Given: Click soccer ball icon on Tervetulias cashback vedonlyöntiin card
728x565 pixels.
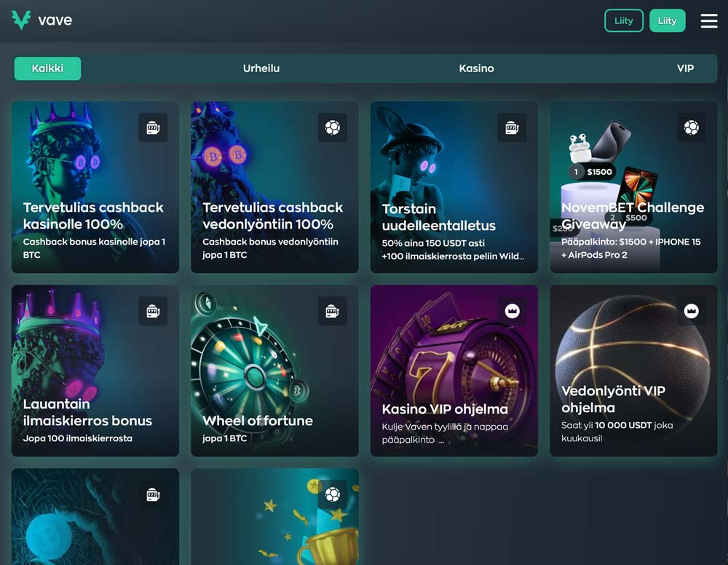Looking at the screenshot, I should click(x=333, y=127).
